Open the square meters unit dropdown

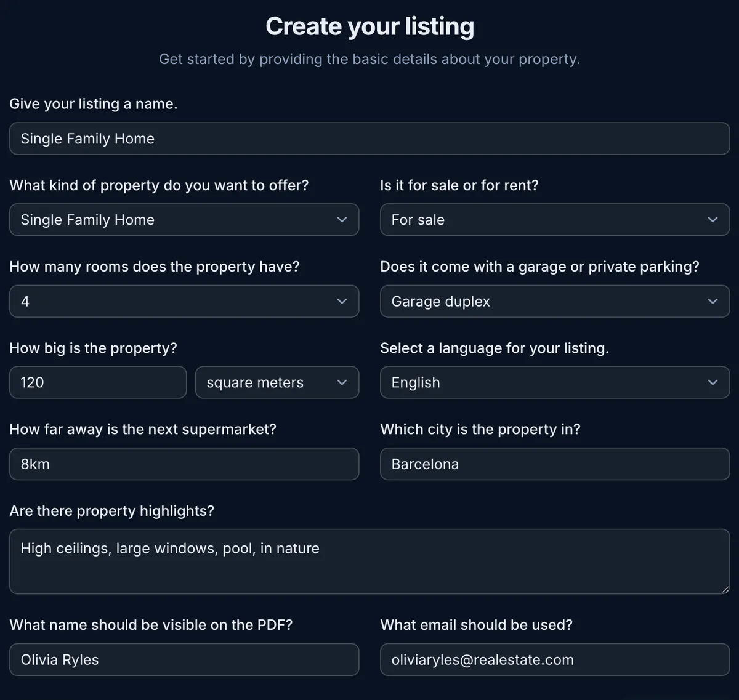(277, 382)
